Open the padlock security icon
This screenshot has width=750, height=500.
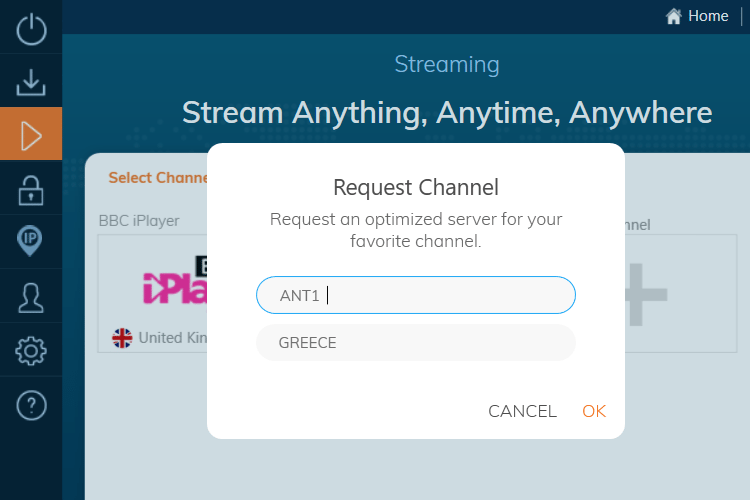(31, 190)
